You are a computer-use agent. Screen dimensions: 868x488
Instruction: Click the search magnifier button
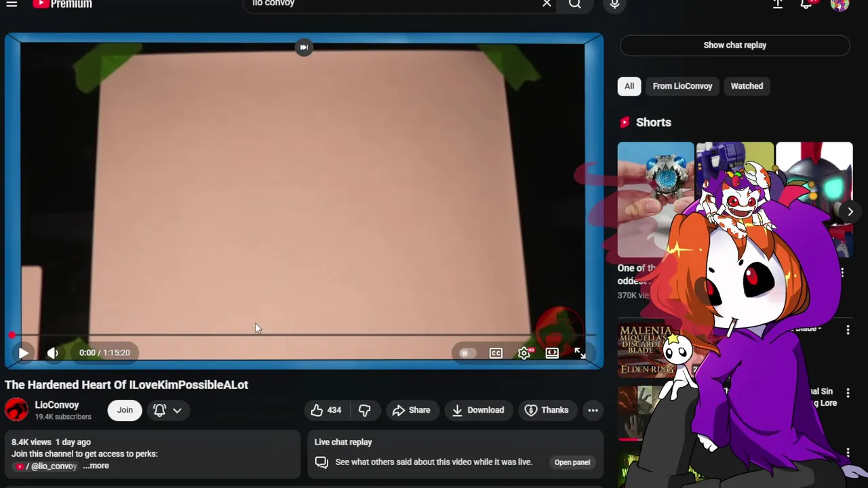click(x=575, y=4)
